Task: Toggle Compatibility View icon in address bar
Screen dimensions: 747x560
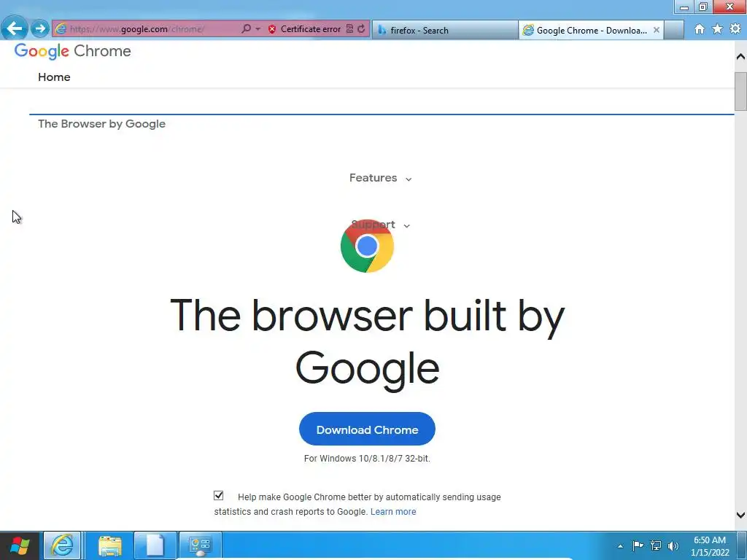Action: [349, 28]
